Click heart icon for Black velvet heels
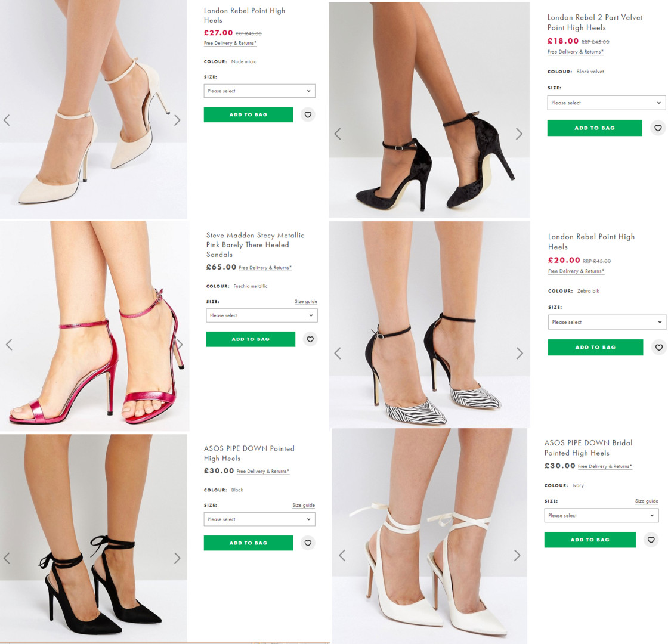 click(x=658, y=128)
